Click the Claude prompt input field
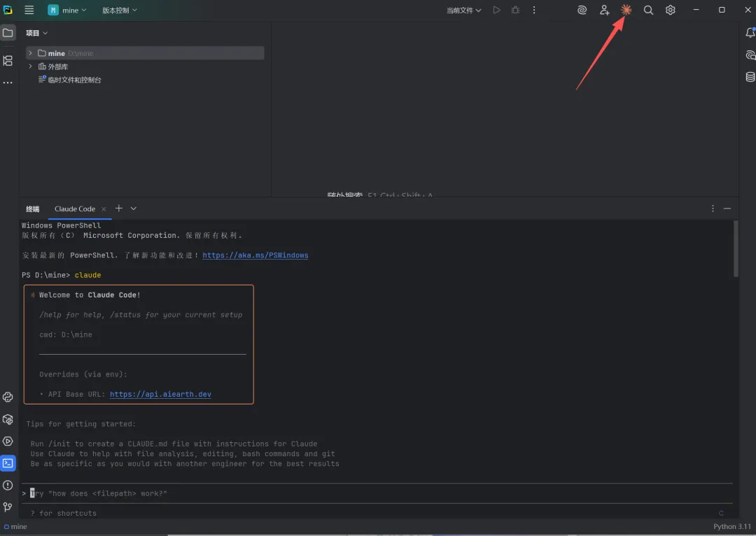 pyautogui.click(x=377, y=493)
